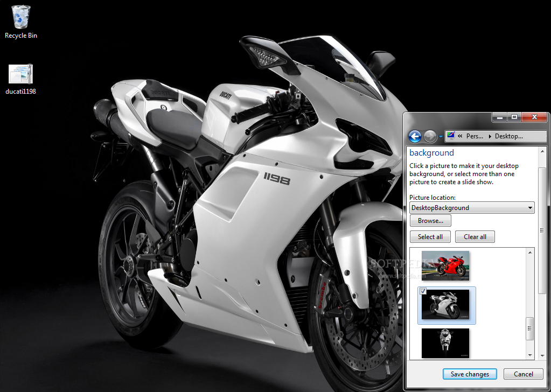Go back with the blue Back arrow
The width and height of the screenshot is (551, 392).
[x=415, y=136]
